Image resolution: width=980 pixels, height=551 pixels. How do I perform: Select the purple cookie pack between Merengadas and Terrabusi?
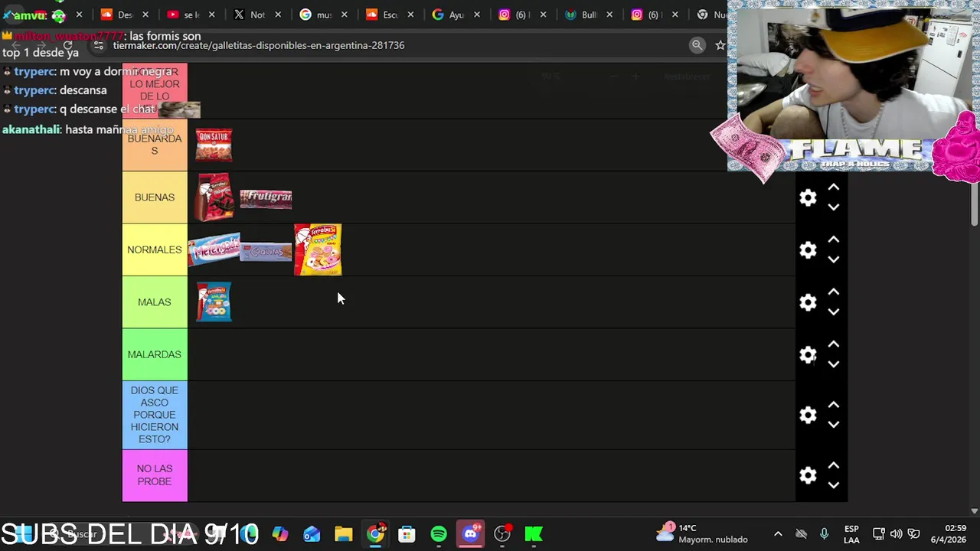point(266,251)
